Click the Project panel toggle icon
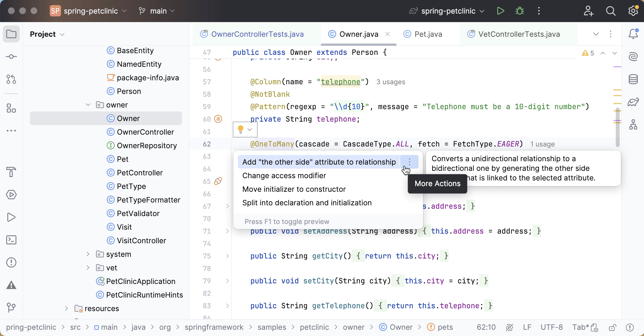The width and height of the screenshot is (644, 336). point(11,34)
